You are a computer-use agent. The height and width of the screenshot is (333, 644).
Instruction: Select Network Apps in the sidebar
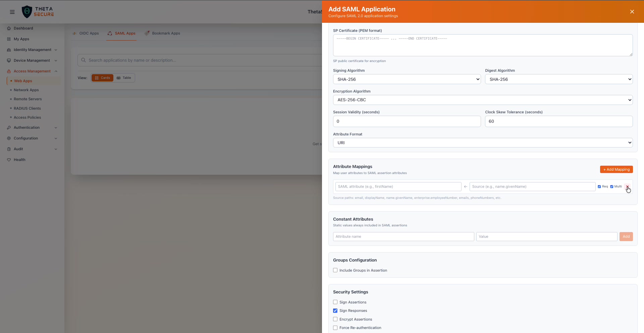[27, 90]
